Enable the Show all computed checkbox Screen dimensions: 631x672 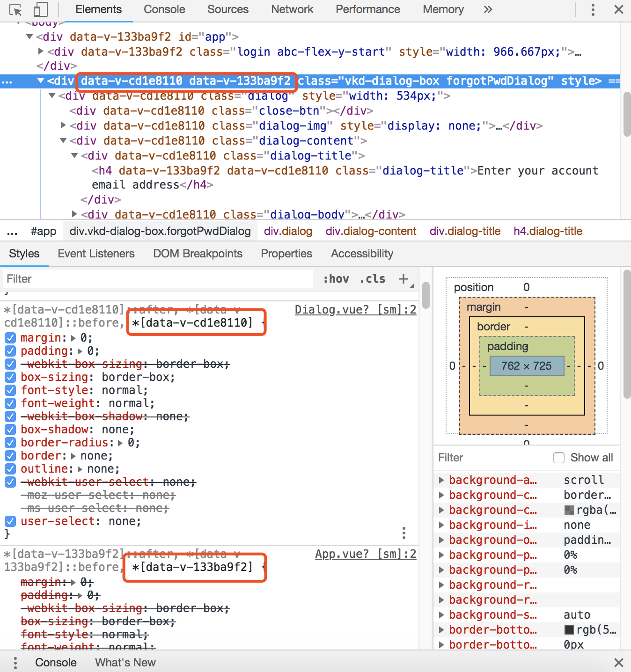[559, 458]
